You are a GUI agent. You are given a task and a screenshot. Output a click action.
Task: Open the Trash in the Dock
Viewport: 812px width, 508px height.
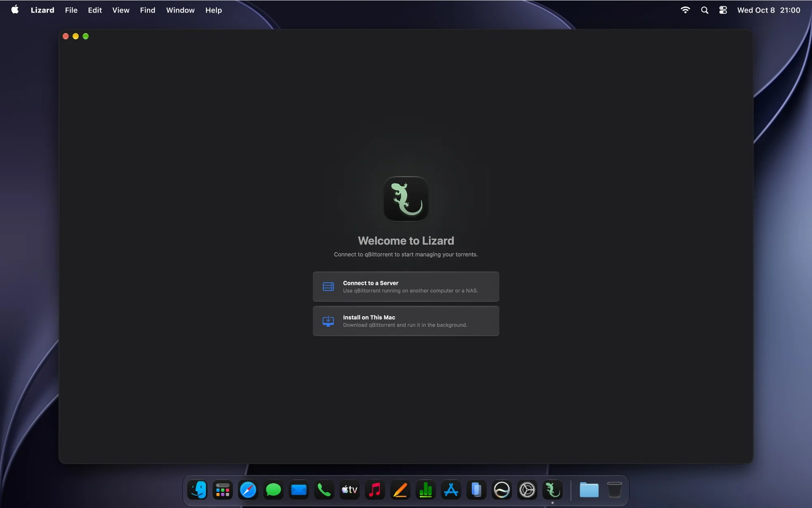pos(615,490)
